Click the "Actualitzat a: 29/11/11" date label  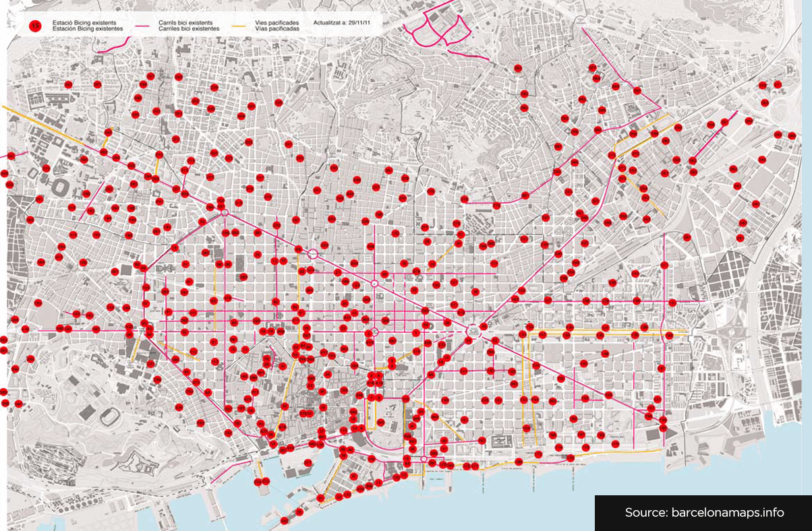[342, 22]
